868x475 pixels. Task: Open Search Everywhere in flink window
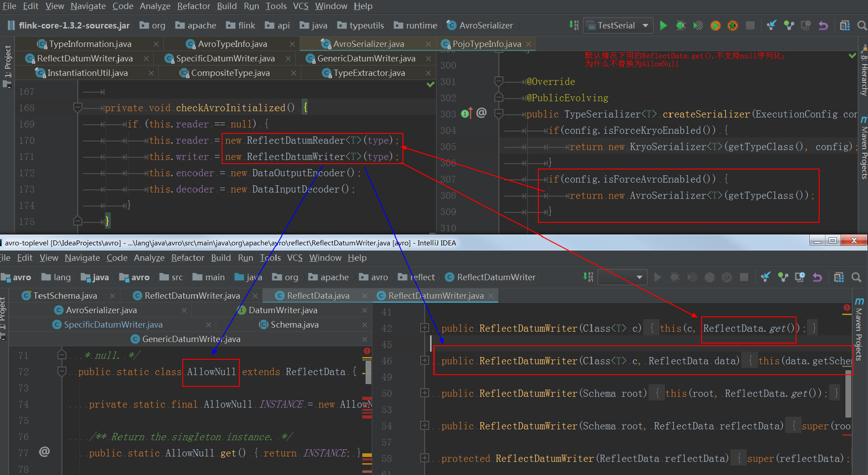coord(862,25)
